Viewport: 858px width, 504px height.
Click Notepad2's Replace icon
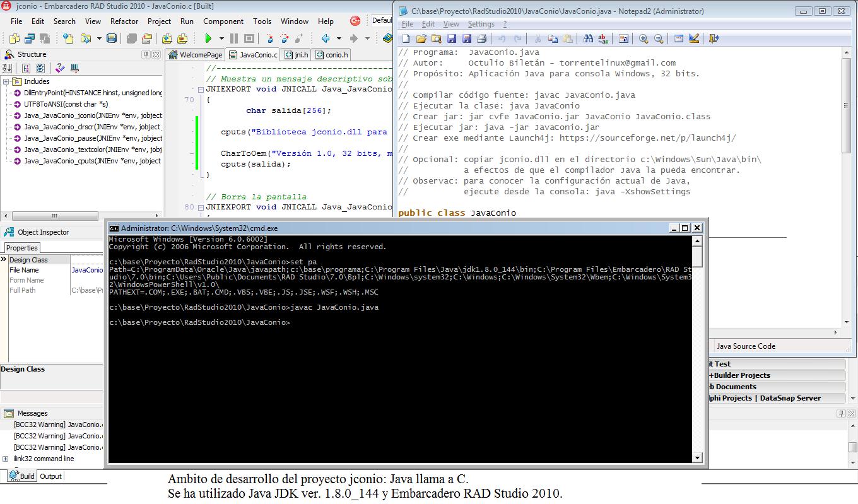tap(603, 38)
